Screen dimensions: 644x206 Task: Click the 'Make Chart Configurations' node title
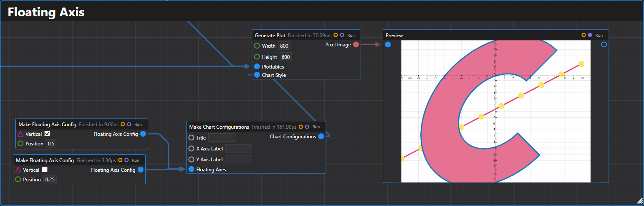219,127
